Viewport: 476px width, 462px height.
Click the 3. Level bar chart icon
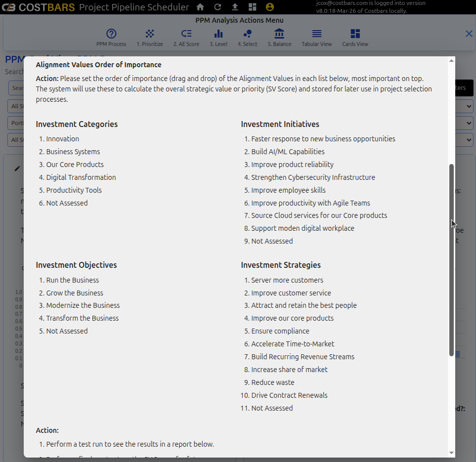[x=218, y=34]
